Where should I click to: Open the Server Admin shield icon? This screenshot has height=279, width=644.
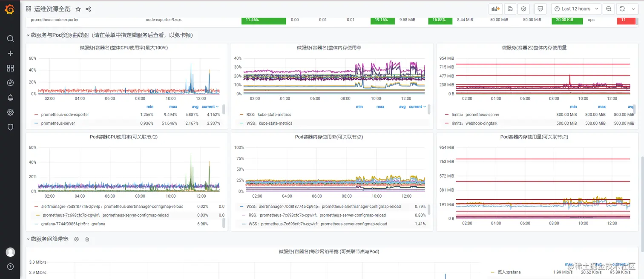pyautogui.click(x=10, y=127)
